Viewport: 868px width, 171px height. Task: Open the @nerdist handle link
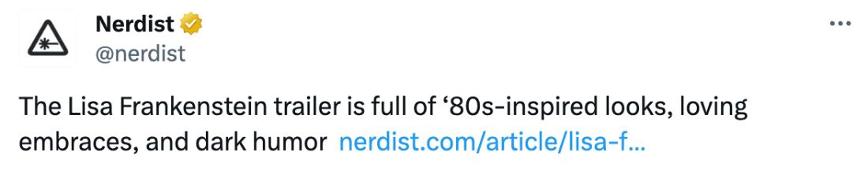140,54
